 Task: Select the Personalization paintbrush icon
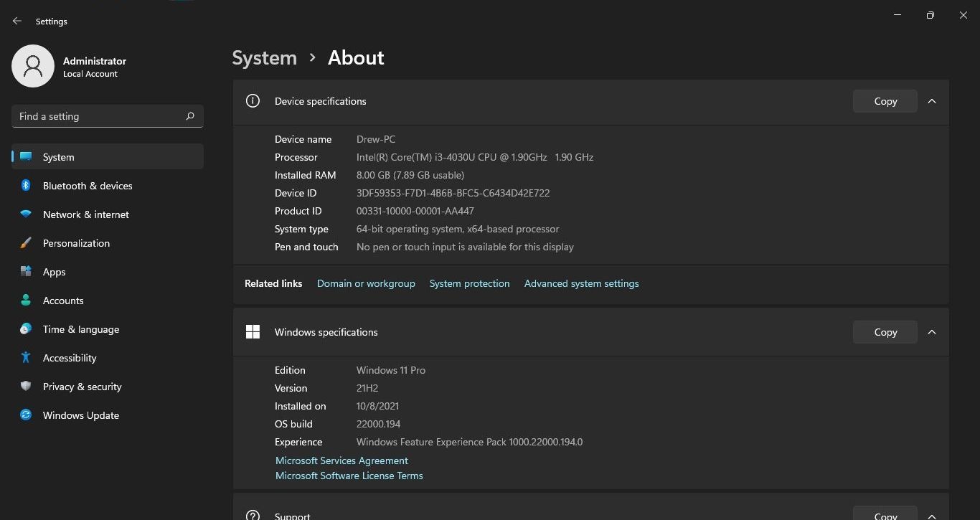[x=26, y=243]
